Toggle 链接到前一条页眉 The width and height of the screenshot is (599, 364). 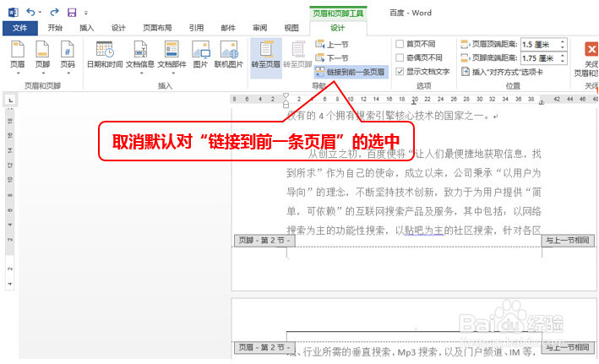(351, 72)
